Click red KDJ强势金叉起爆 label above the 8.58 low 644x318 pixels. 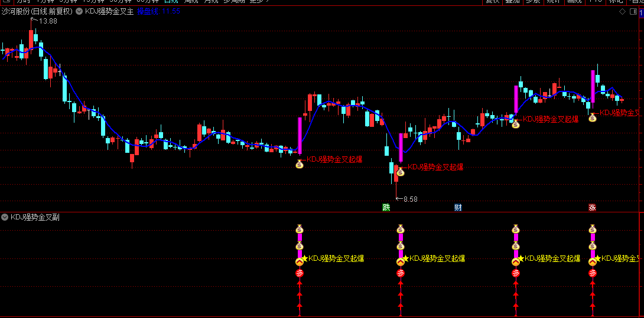pyautogui.click(x=435, y=166)
